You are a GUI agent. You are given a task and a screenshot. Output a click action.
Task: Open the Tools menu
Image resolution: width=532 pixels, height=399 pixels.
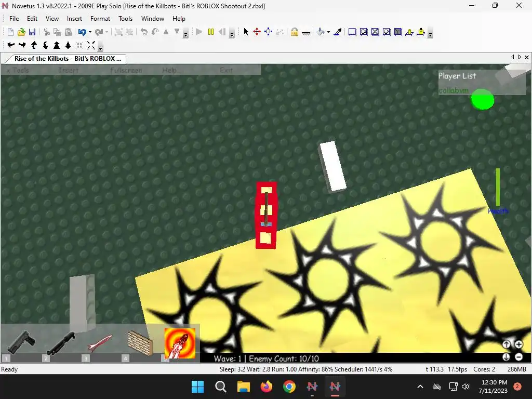pos(125,19)
